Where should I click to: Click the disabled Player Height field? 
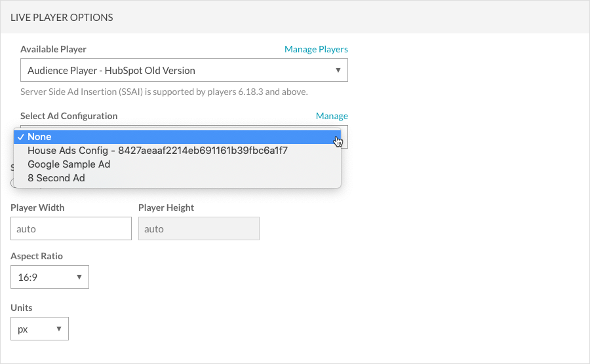coord(199,229)
